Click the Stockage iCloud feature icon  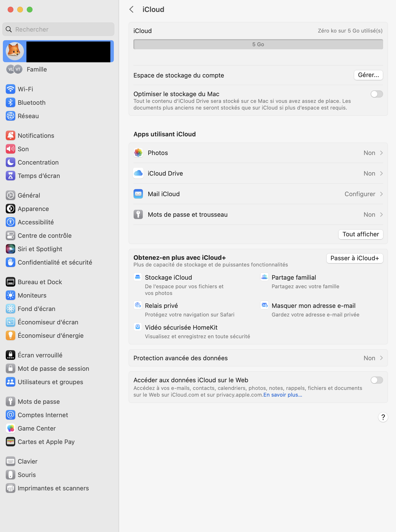coord(138,277)
